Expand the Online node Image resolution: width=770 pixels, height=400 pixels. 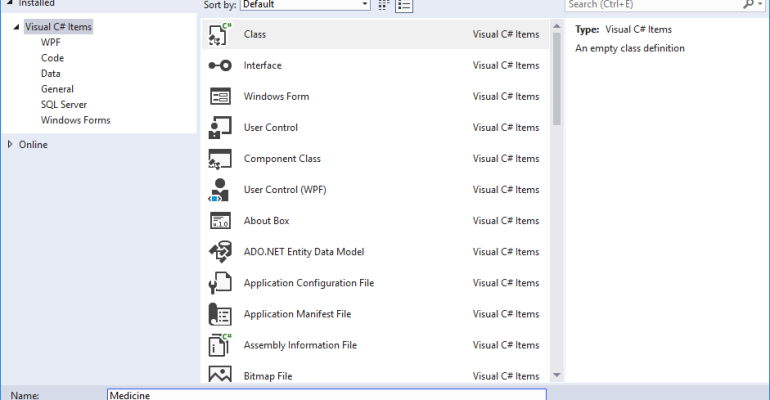(10, 144)
